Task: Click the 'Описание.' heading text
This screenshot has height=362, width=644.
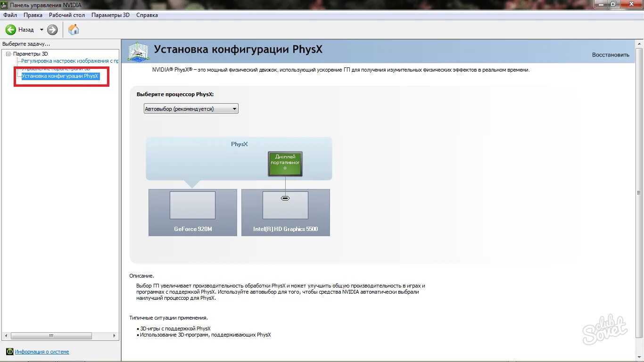Action: tap(141, 276)
